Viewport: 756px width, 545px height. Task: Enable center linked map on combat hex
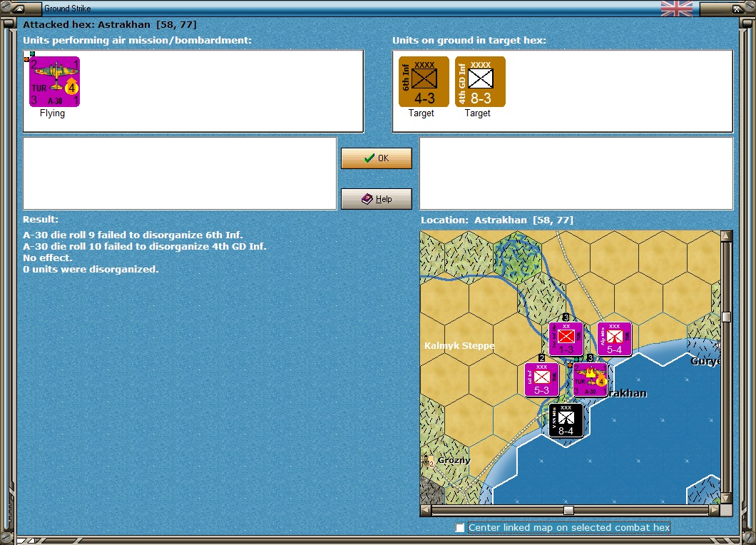(x=460, y=528)
